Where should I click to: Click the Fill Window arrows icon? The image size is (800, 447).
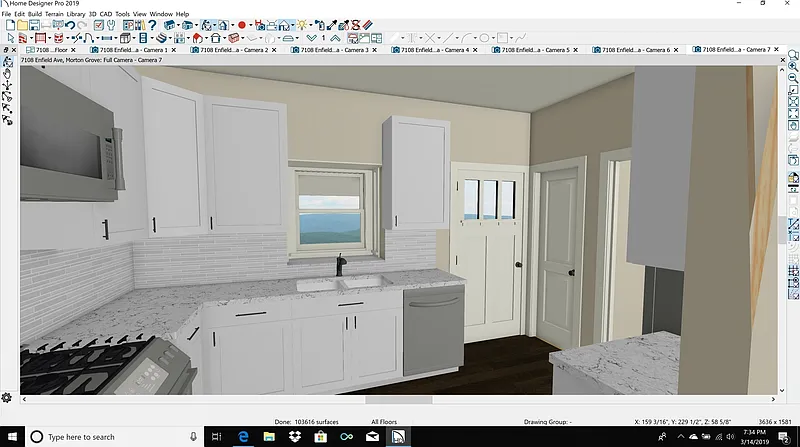coord(793,113)
